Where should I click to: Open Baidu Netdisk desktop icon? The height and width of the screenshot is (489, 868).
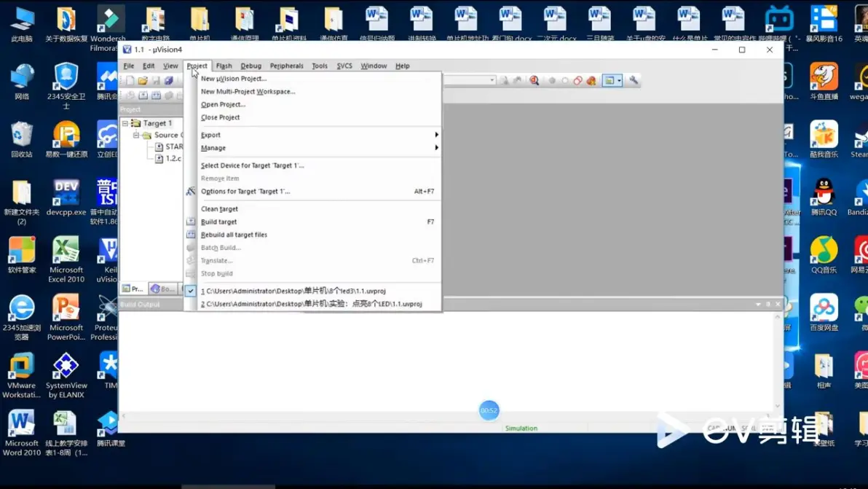(x=824, y=313)
